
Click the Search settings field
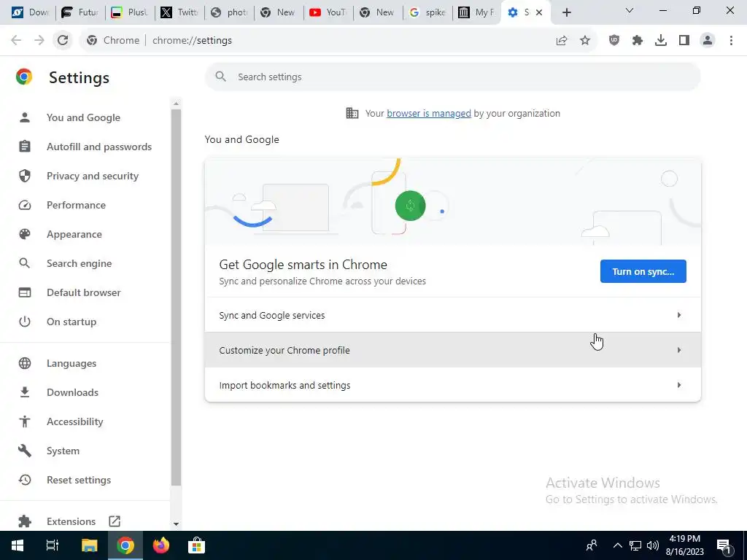click(x=452, y=77)
